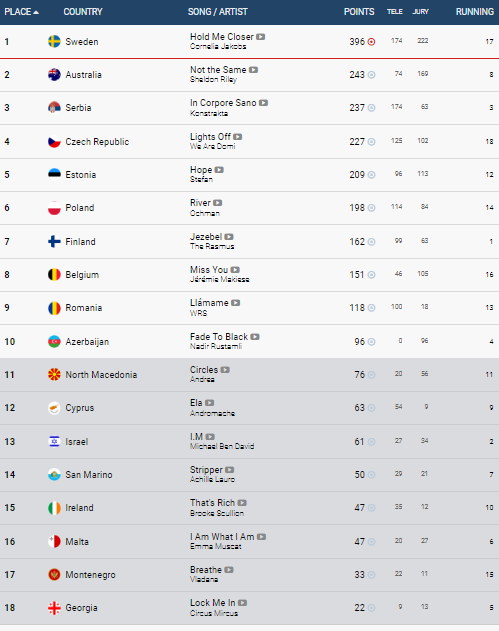499x631 pixels.
Task: Play the Lights Off video icon
Action: pyautogui.click(x=238, y=136)
